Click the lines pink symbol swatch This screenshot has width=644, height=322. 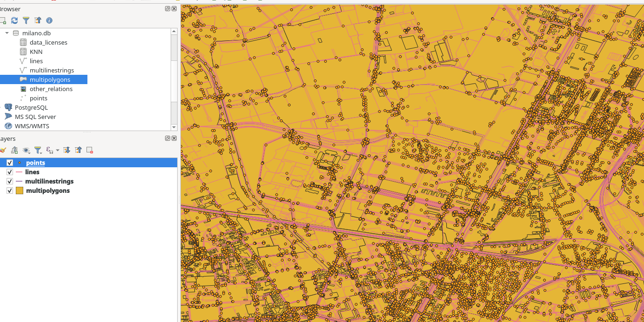click(x=19, y=172)
